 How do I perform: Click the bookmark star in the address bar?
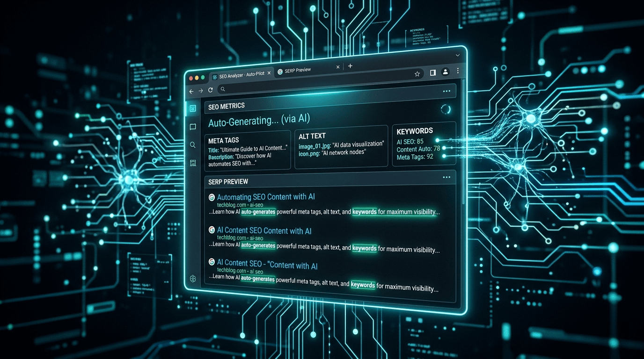tap(417, 74)
